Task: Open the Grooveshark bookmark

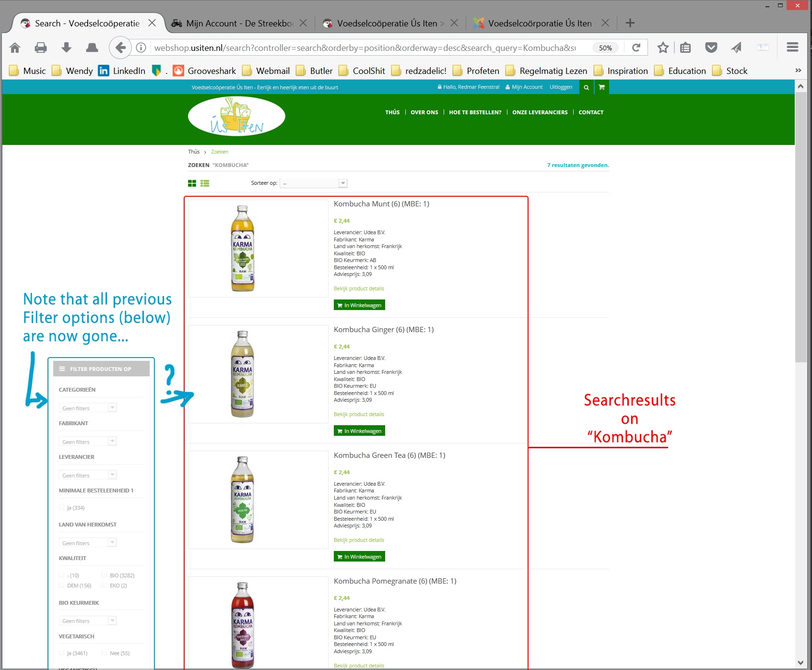Action: 205,71
